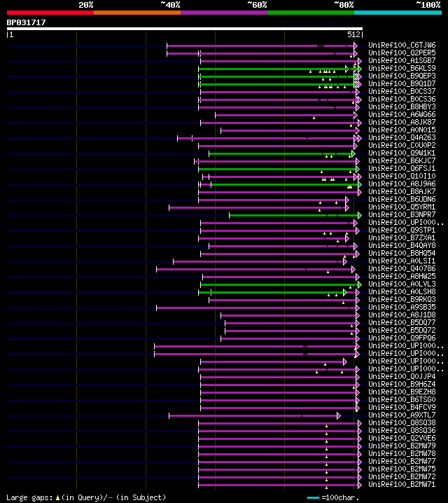Click the cyan ~100% identity legend segment
448x503 pixels.
398,13
